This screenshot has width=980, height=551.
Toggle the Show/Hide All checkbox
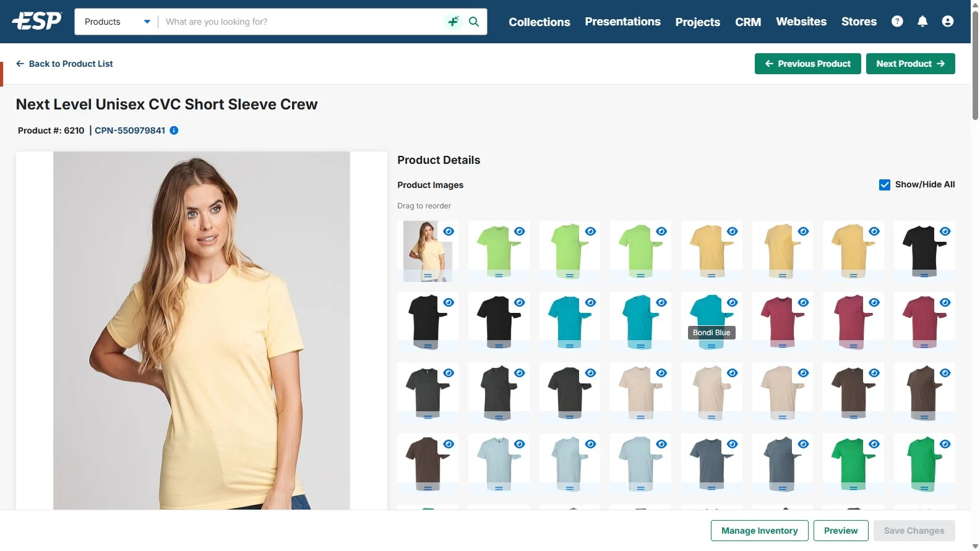[x=885, y=185]
